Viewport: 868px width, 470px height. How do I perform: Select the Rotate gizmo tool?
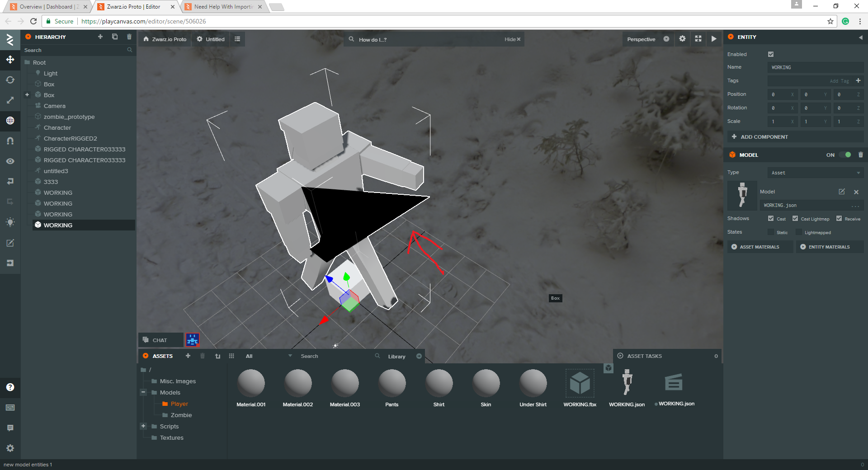10,80
